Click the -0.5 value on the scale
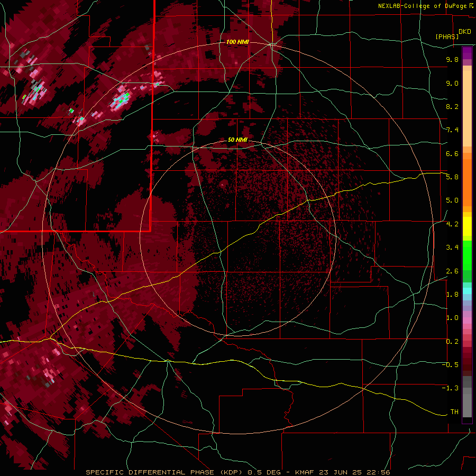The width and height of the screenshot is (476, 476). (x=450, y=364)
